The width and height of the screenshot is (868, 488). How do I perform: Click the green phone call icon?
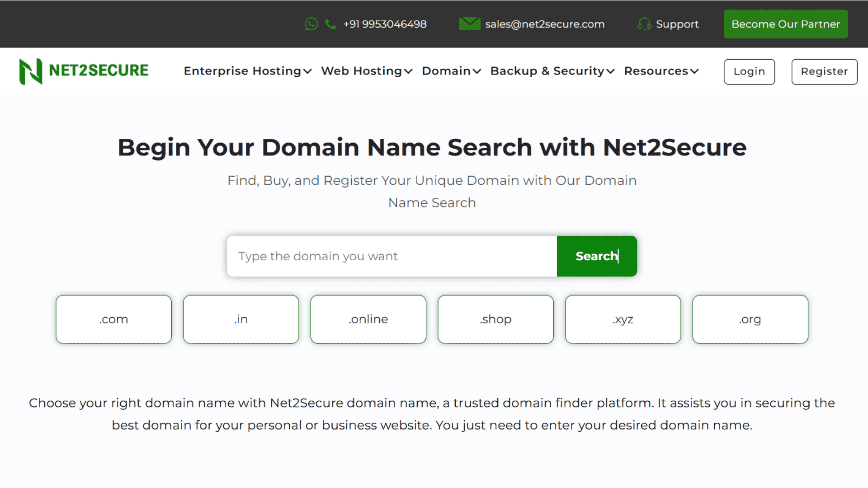coord(330,24)
